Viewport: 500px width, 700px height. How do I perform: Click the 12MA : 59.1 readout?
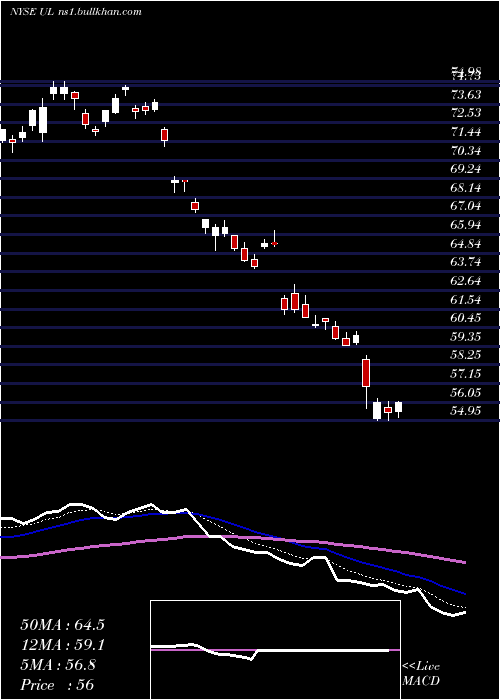(x=62, y=645)
